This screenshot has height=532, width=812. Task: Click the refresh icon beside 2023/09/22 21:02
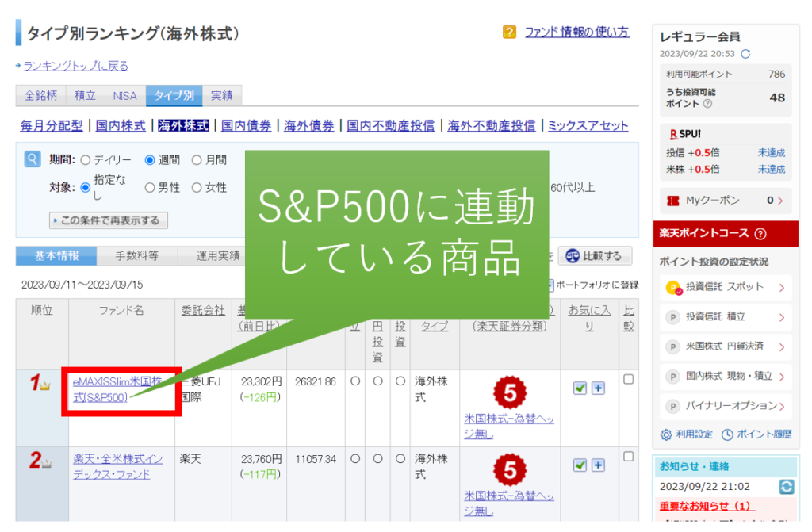(x=786, y=487)
